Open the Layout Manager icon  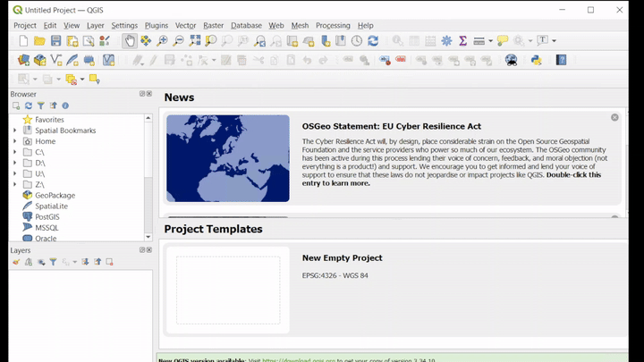pos(89,40)
